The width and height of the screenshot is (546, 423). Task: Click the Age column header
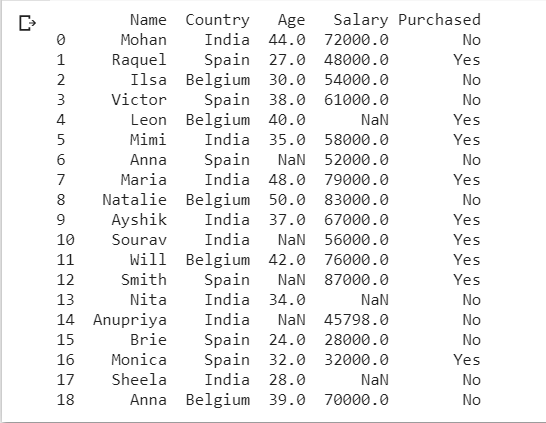click(291, 21)
